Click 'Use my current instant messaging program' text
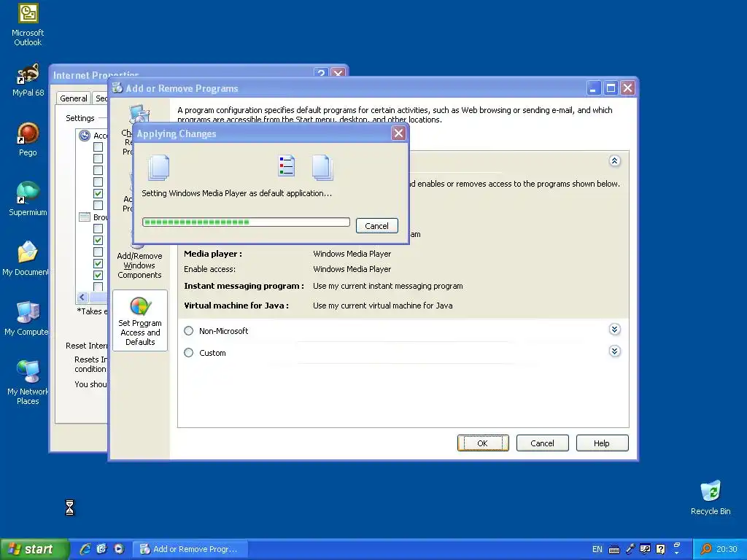The image size is (747, 560). coord(388,286)
